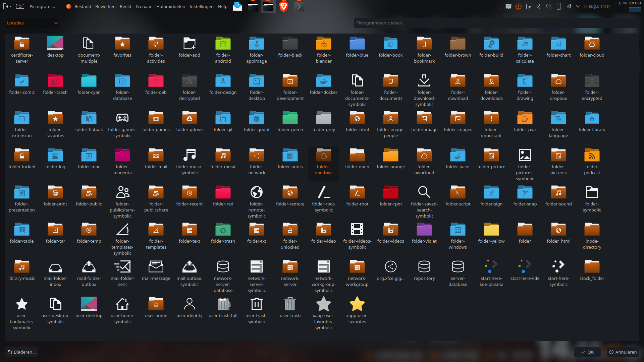
Task: Focus the Pictogrammen zoeken search field
Action: (496, 23)
